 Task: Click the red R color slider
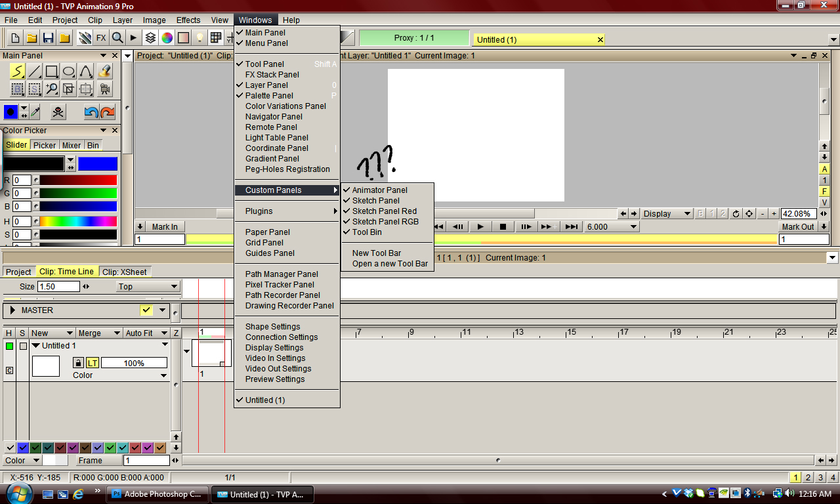[x=78, y=180]
